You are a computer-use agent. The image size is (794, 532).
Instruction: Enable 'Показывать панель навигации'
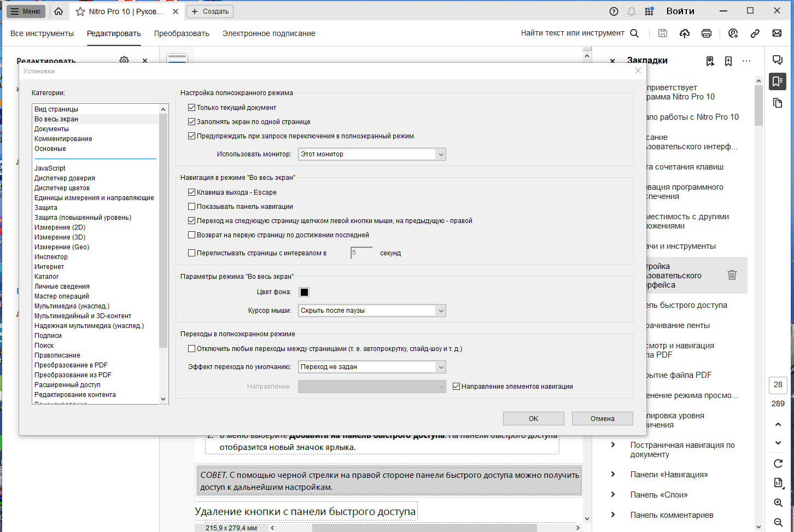[x=191, y=206]
